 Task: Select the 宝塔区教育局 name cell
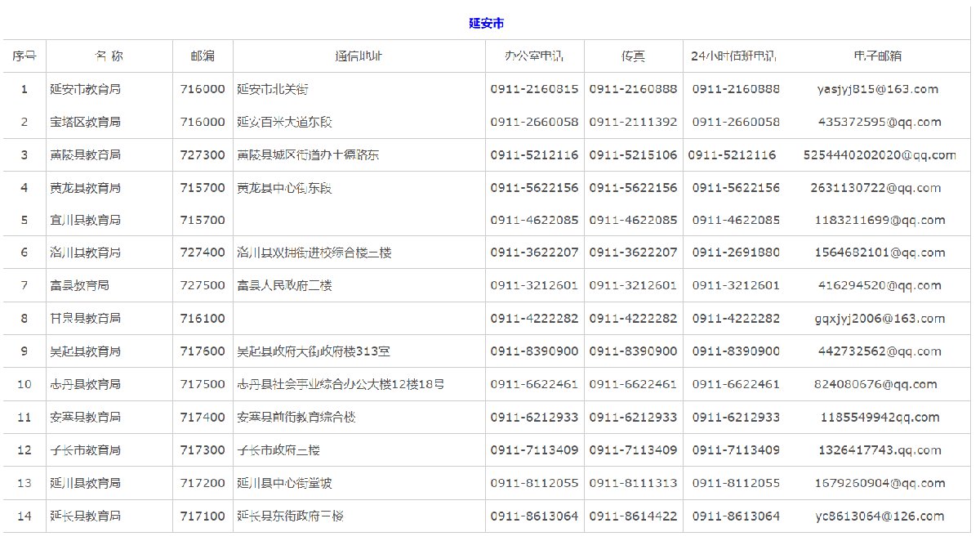(85, 122)
